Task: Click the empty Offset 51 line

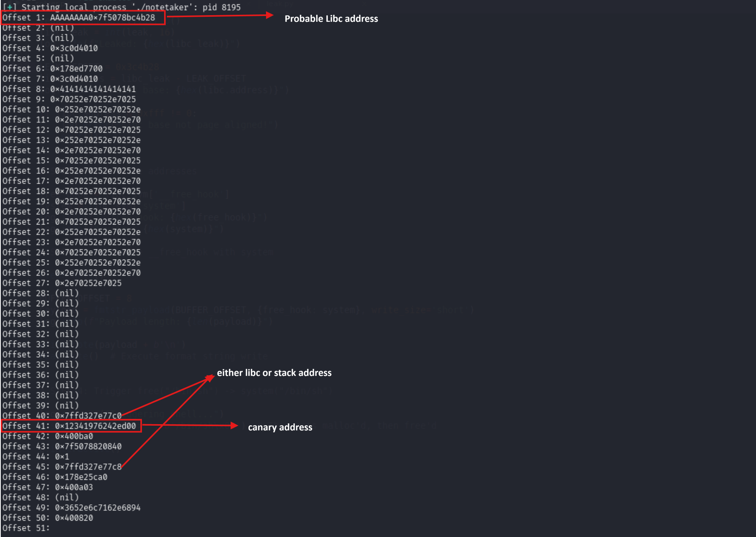Action: point(26,528)
